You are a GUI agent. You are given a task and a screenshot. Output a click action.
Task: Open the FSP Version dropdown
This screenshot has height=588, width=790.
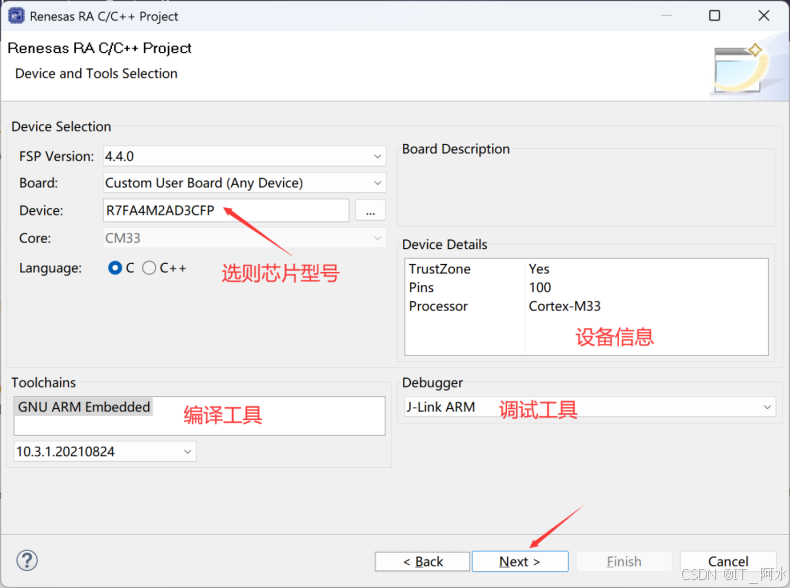click(x=244, y=156)
